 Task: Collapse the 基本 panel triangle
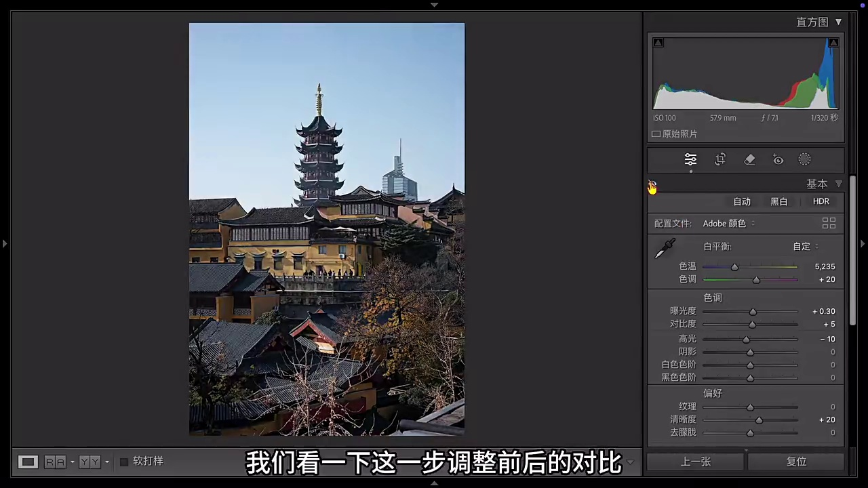(x=838, y=184)
